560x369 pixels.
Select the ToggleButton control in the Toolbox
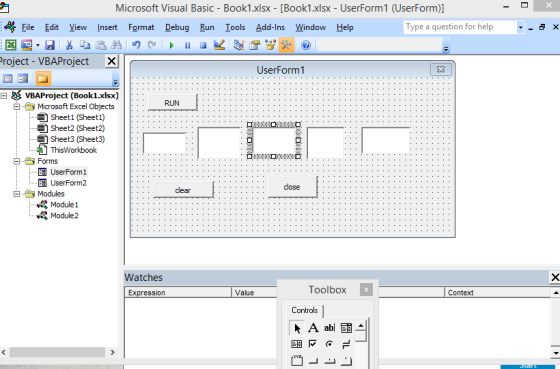[x=346, y=344]
